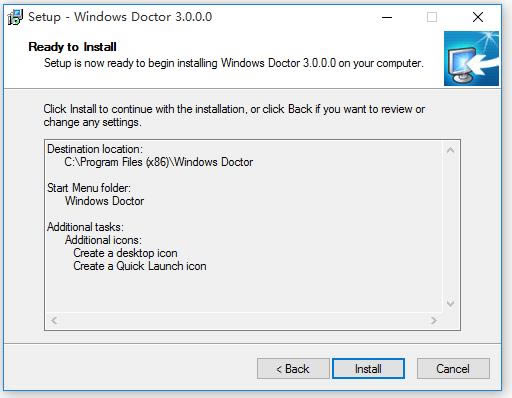Go back with the Back button
The height and width of the screenshot is (398, 512).
pos(293,369)
